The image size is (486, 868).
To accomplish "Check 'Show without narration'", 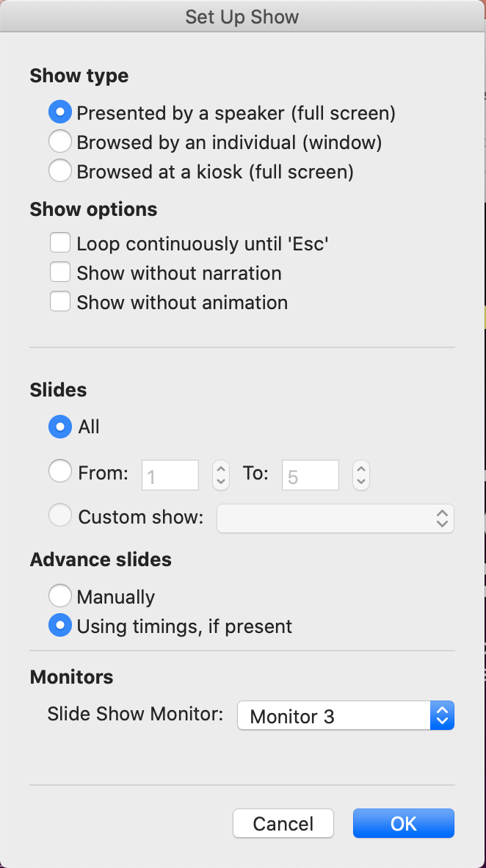I will coord(60,272).
